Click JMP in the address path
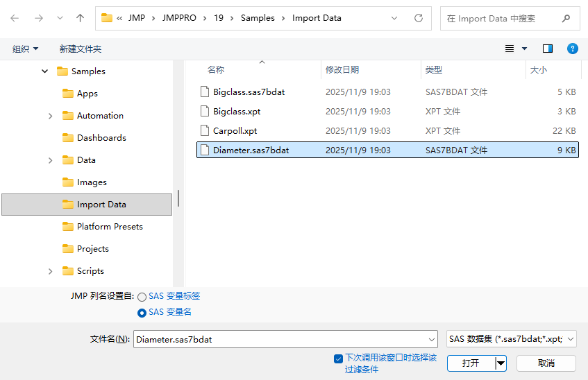This screenshot has height=380, width=588. click(x=137, y=18)
